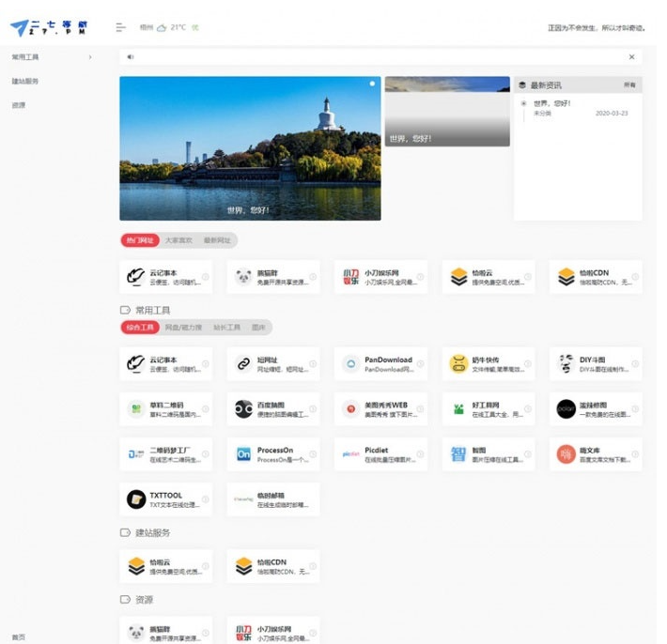Viewport: 667px width, 644px height.
Task: Open the 好工具网 green icon
Action: click(459, 409)
